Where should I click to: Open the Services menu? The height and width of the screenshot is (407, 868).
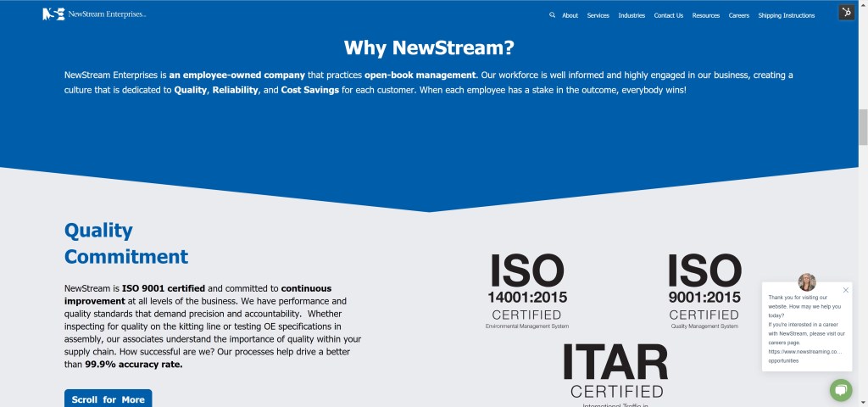pos(598,15)
